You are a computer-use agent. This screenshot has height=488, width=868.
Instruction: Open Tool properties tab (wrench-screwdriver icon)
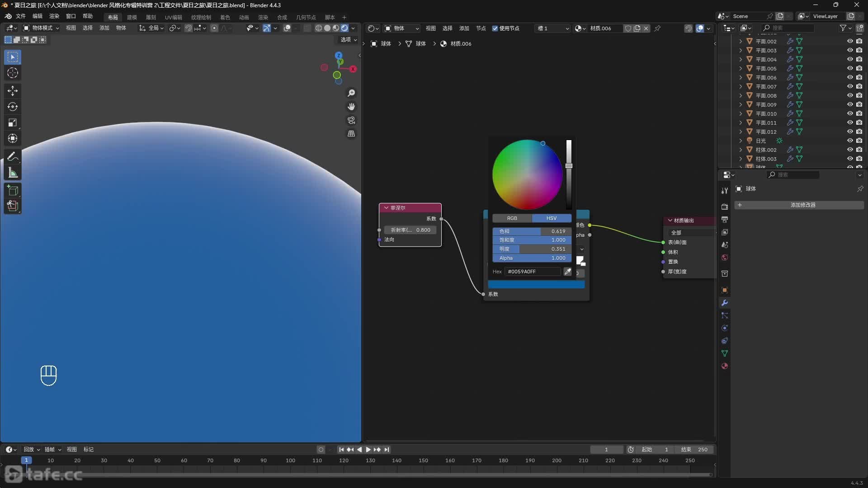pyautogui.click(x=725, y=191)
